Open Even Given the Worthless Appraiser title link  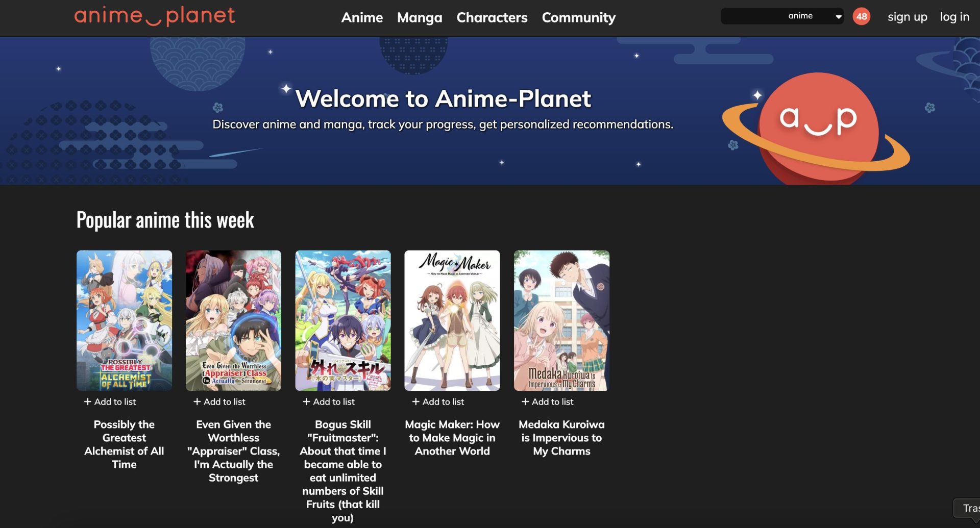point(233,451)
